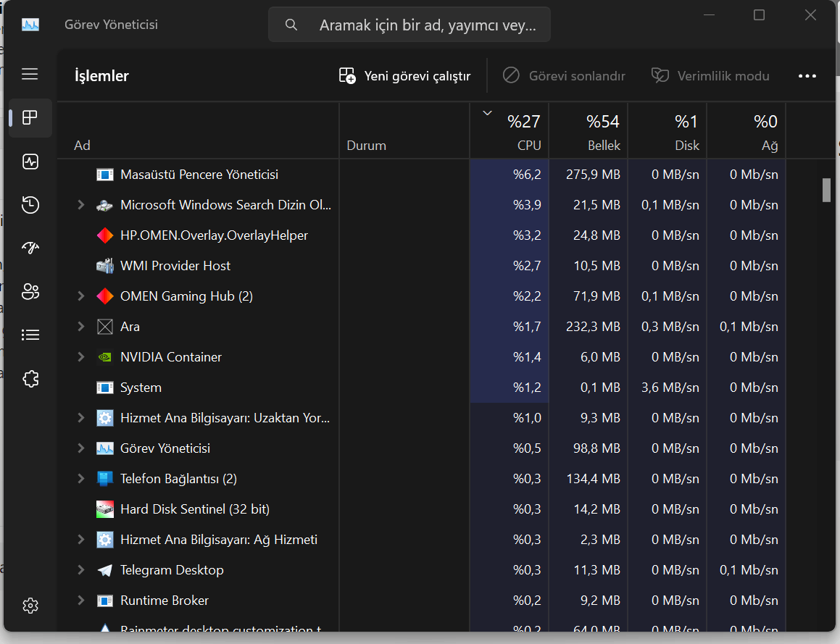Sort processes by Bellek column
Image resolution: width=840 pixels, height=644 pixels.
[x=589, y=131]
